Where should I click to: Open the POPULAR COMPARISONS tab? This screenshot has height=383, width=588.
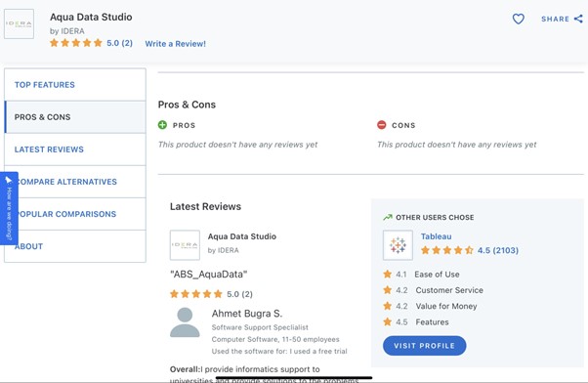coord(75,214)
